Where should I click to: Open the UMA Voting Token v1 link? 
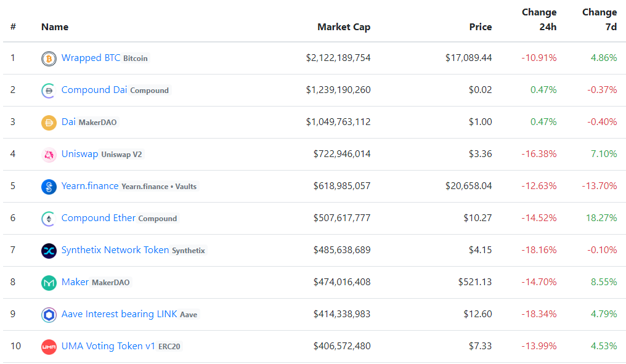[108, 346]
